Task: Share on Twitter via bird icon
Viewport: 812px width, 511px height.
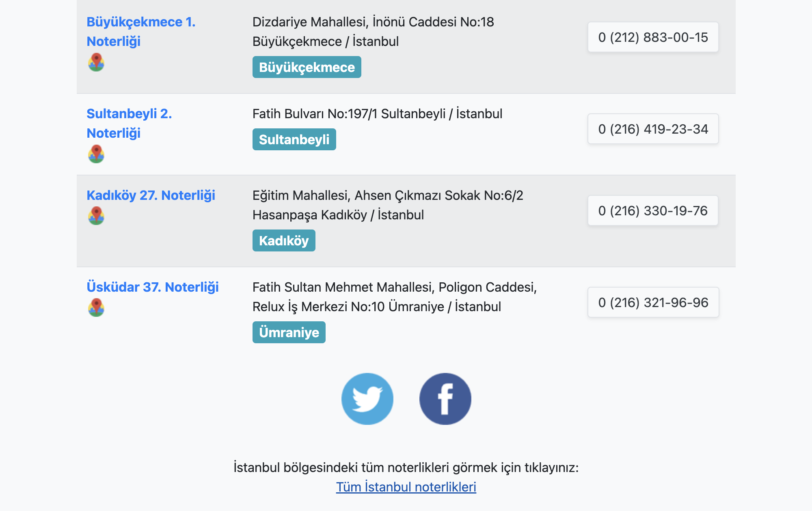Action: [367, 399]
